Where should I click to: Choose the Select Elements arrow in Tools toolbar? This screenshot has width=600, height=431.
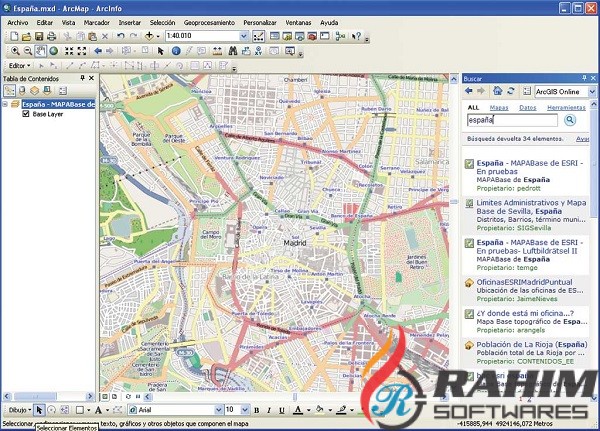pos(160,51)
